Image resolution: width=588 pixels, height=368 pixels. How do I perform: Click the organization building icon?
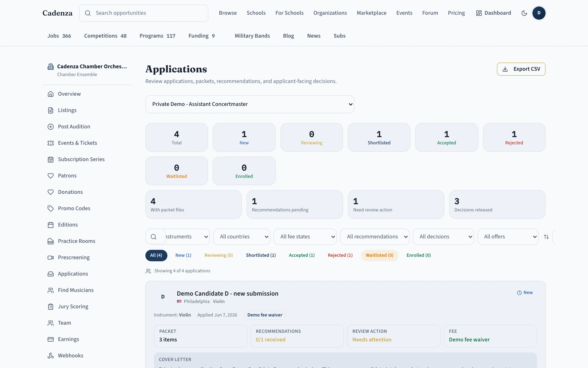[51, 66]
